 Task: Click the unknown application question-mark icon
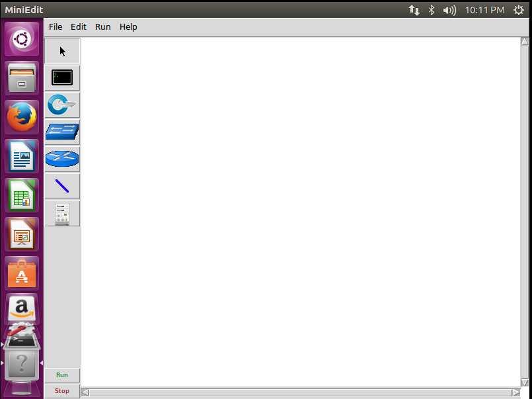coord(22,364)
